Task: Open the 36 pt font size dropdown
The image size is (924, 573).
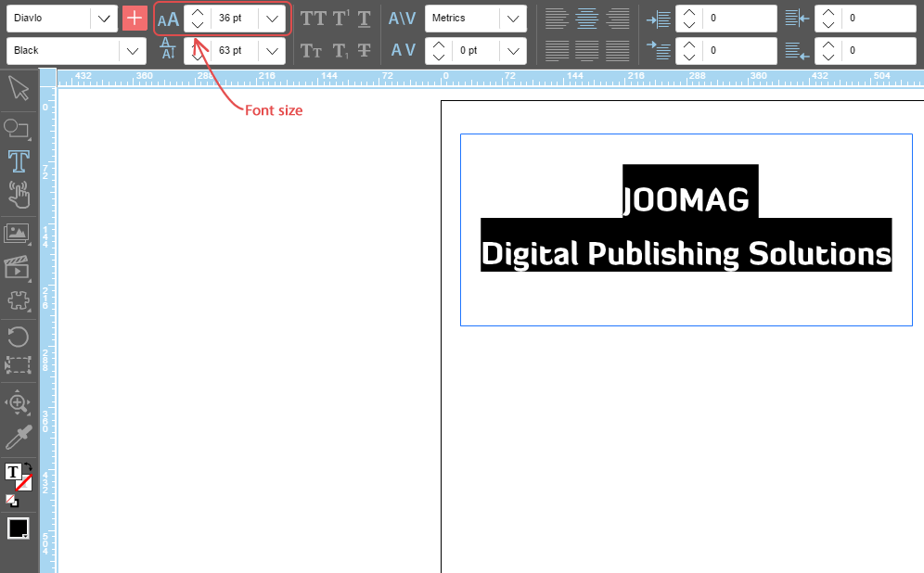Action: point(271,19)
